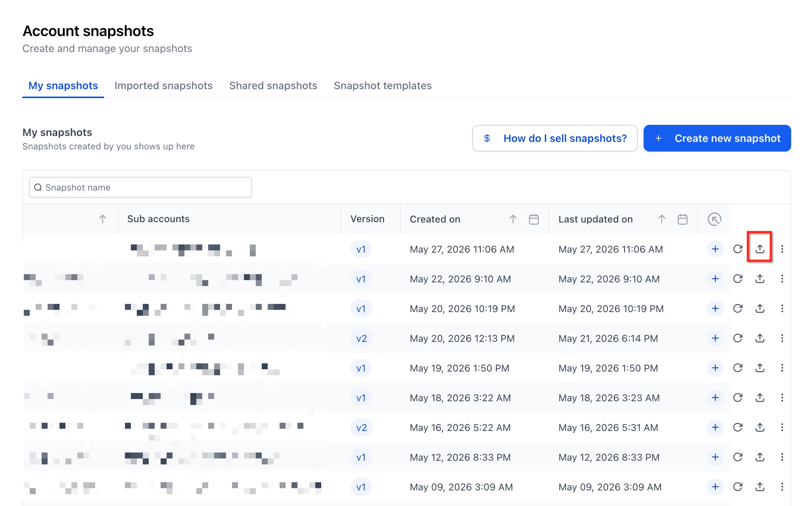Focus the Snapshot name search field

[x=141, y=187]
